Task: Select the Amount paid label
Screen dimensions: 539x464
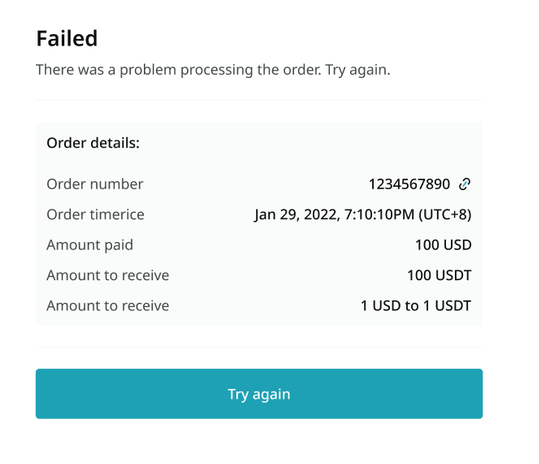Action: (90, 245)
